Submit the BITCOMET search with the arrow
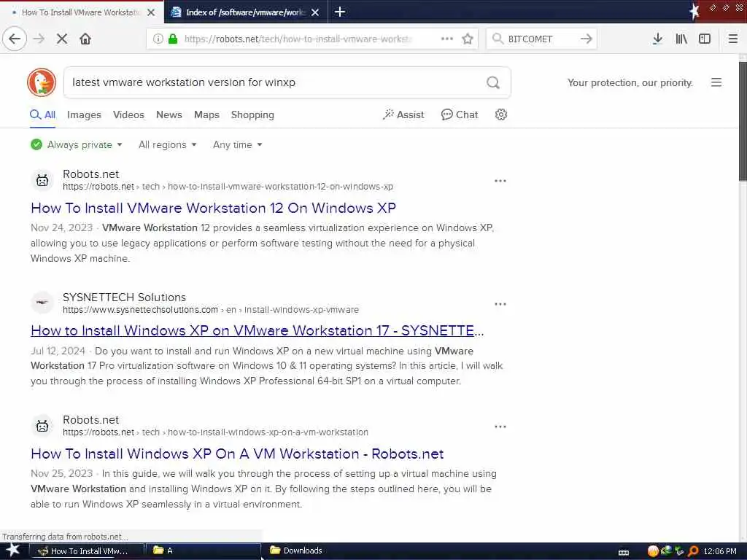Image resolution: width=747 pixels, height=560 pixels. 586,39
